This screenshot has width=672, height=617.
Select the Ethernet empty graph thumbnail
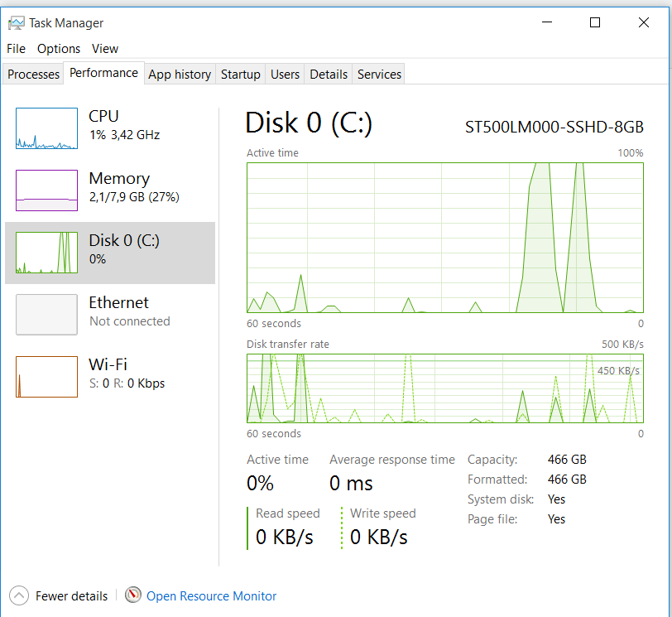pyautogui.click(x=46, y=315)
